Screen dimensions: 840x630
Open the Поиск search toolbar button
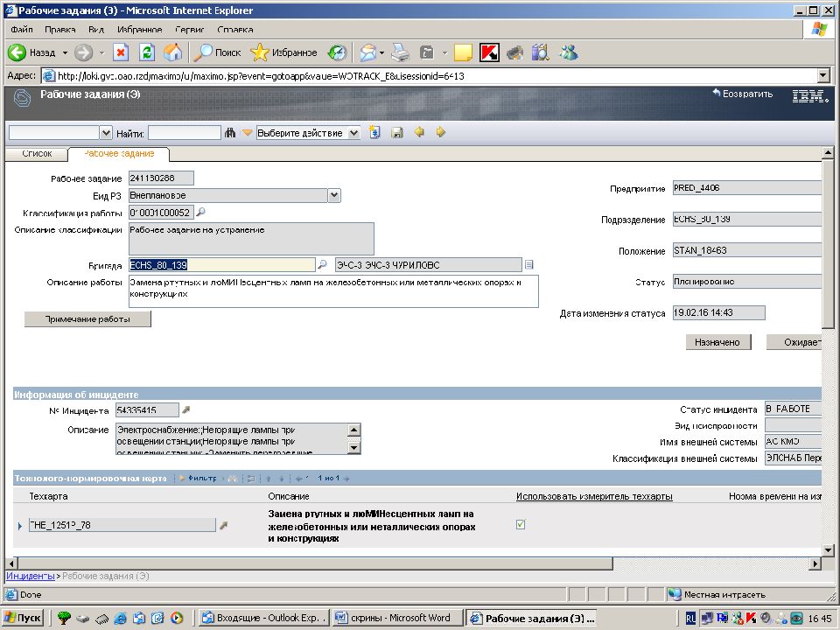point(217,52)
